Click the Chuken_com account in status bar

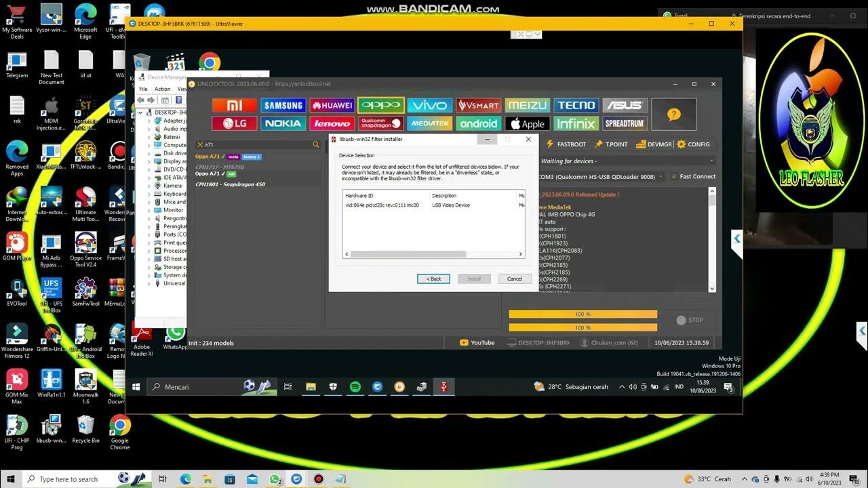point(609,343)
